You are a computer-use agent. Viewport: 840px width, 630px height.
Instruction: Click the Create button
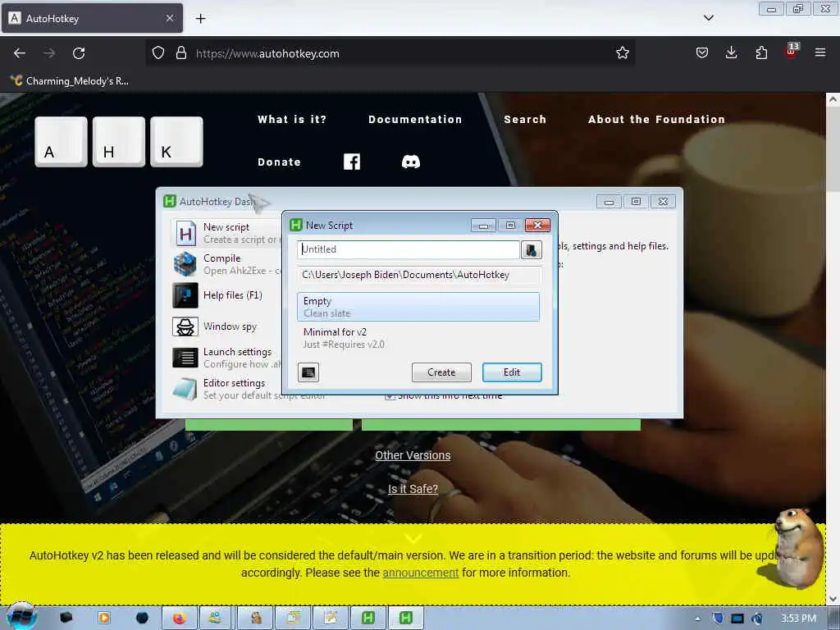441,372
